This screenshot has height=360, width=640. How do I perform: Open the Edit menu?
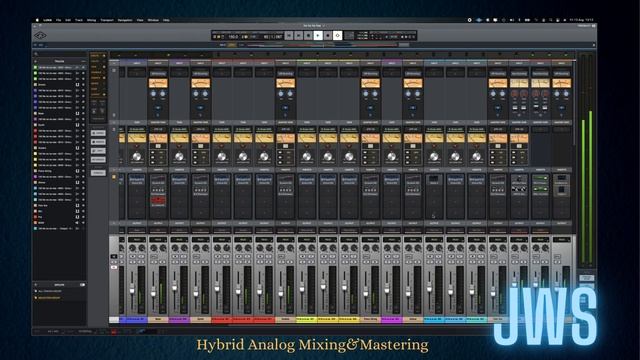(x=68, y=20)
